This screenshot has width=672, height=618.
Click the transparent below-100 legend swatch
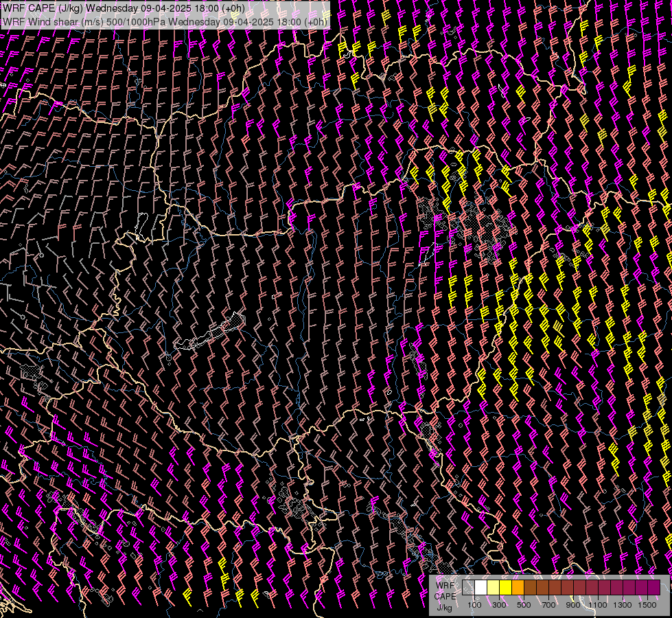pyautogui.click(x=468, y=588)
